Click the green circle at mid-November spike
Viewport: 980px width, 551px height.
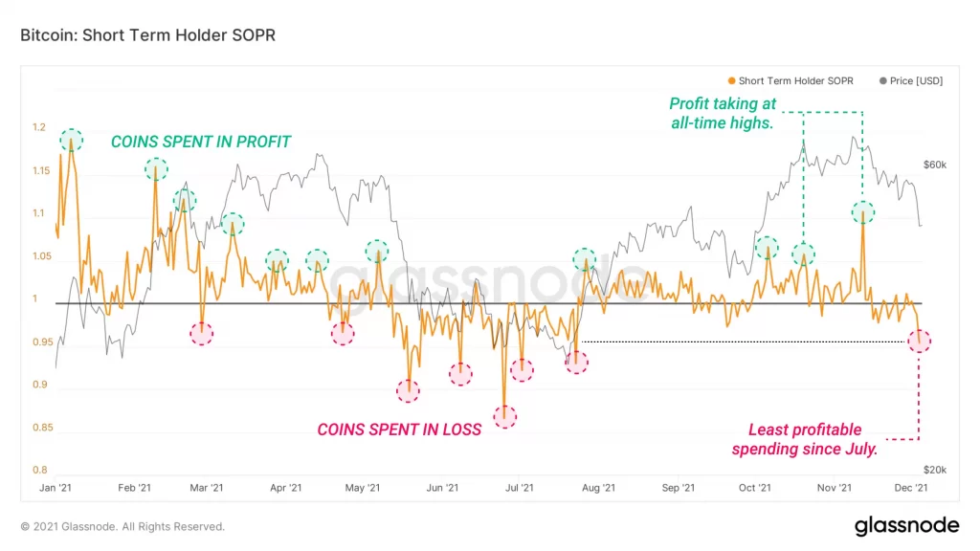pyautogui.click(x=863, y=212)
